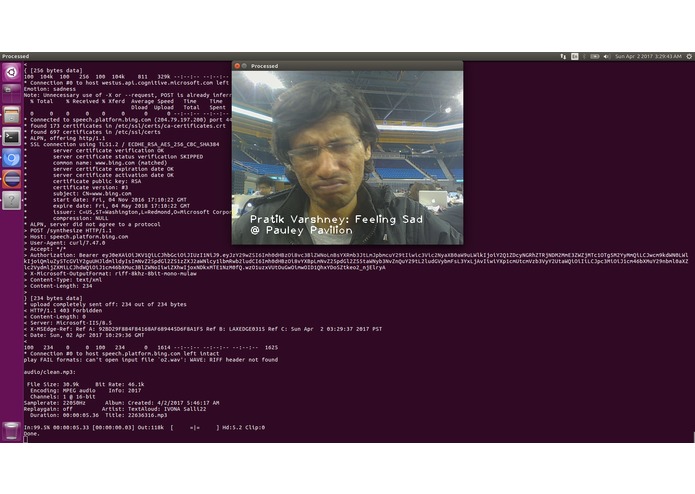Screen dimensions: 695x494
Task: Click the Processed window title bar text
Action: (x=265, y=66)
